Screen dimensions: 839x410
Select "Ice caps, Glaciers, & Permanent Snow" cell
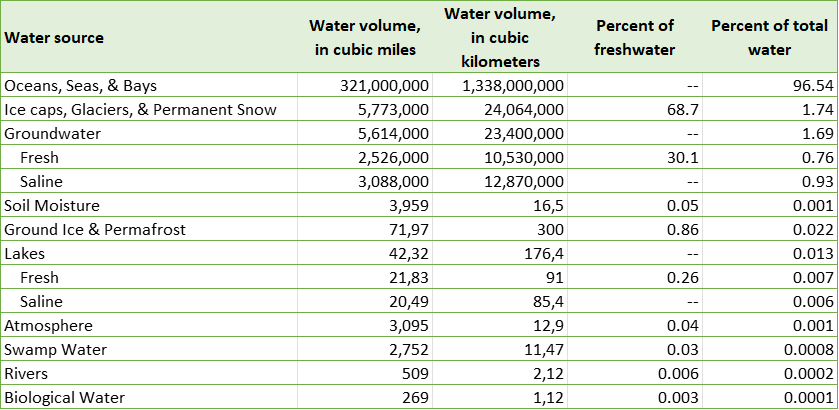tap(140, 110)
